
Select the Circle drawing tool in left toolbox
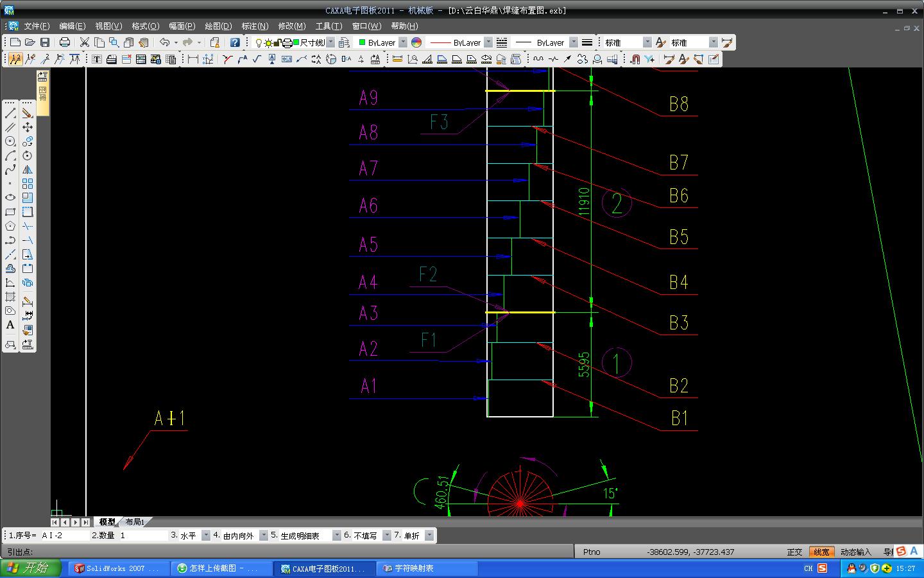[10, 141]
